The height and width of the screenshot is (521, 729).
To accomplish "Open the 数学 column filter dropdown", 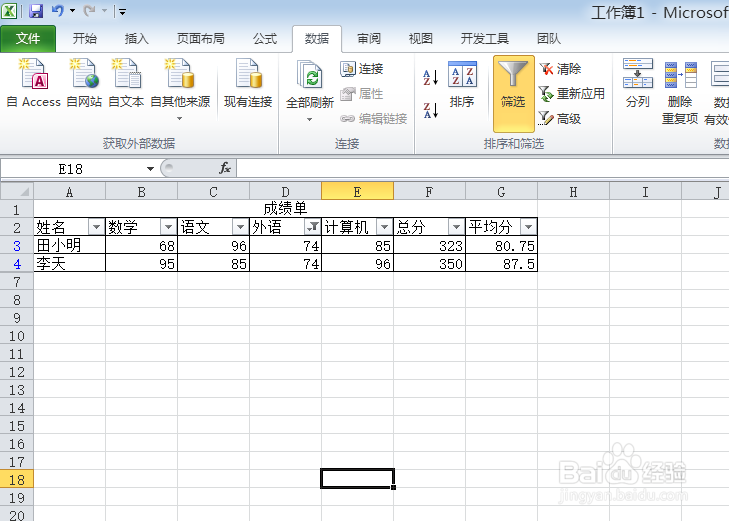I will tap(168, 227).
